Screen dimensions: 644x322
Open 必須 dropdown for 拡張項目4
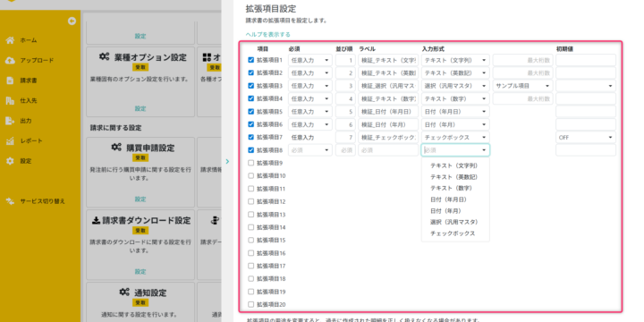[x=310, y=98]
